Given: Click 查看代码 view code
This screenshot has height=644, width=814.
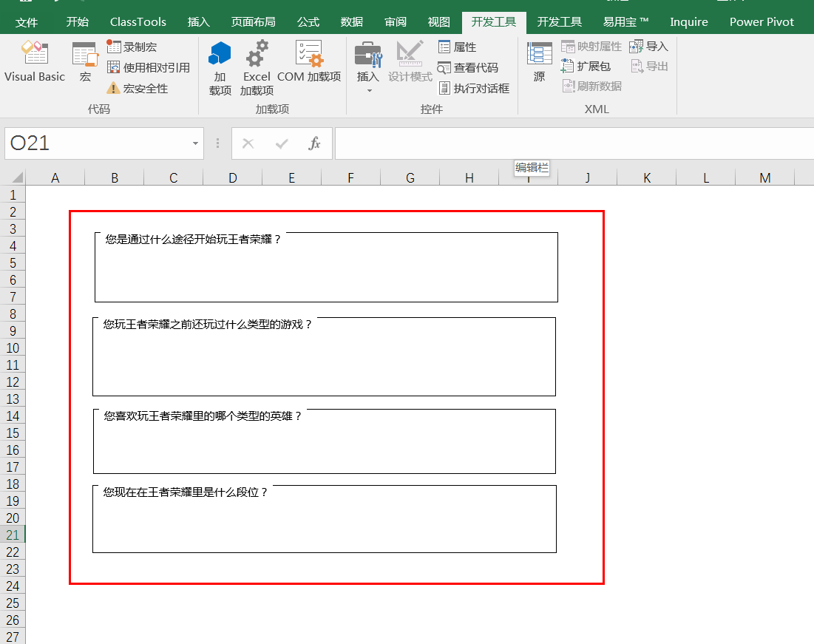Looking at the screenshot, I should [468, 67].
